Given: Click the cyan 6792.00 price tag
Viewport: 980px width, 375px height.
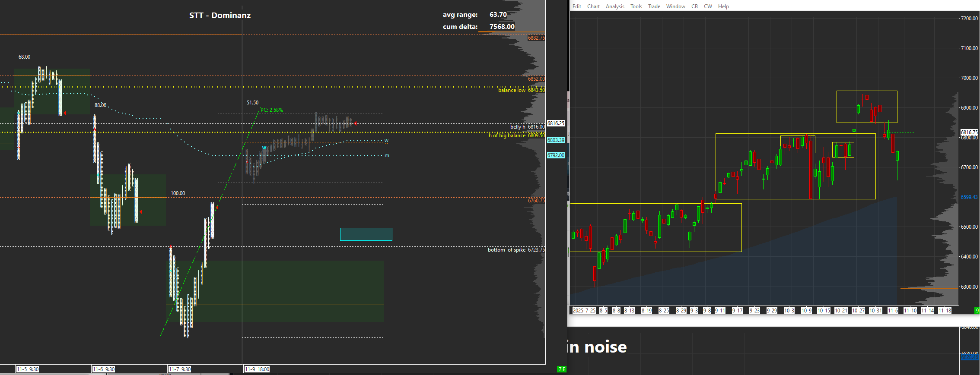Looking at the screenshot, I should click(x=556, y=155).
